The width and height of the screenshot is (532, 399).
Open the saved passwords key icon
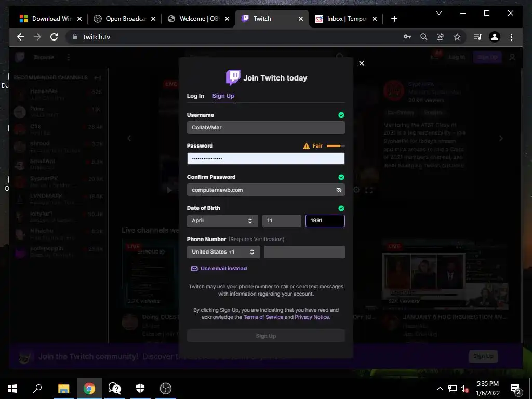tap(407, 37)
